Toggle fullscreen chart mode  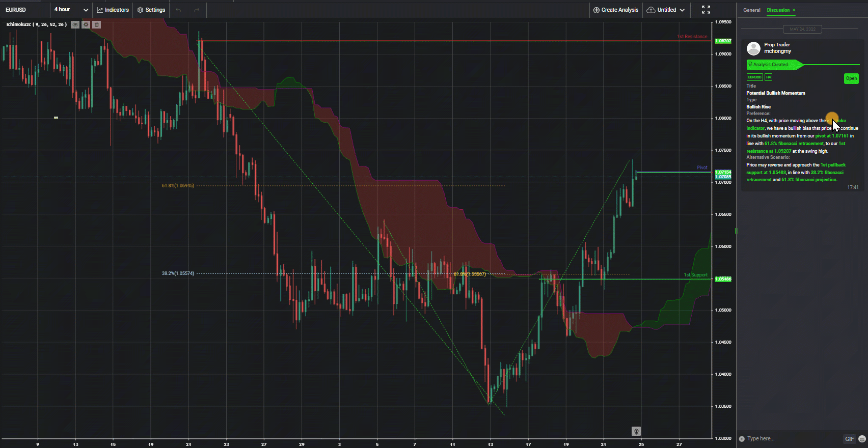[x=706, y=10]
